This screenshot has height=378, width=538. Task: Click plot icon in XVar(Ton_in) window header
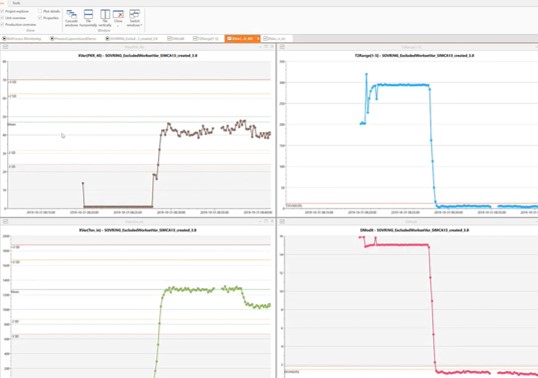(5, 222)
